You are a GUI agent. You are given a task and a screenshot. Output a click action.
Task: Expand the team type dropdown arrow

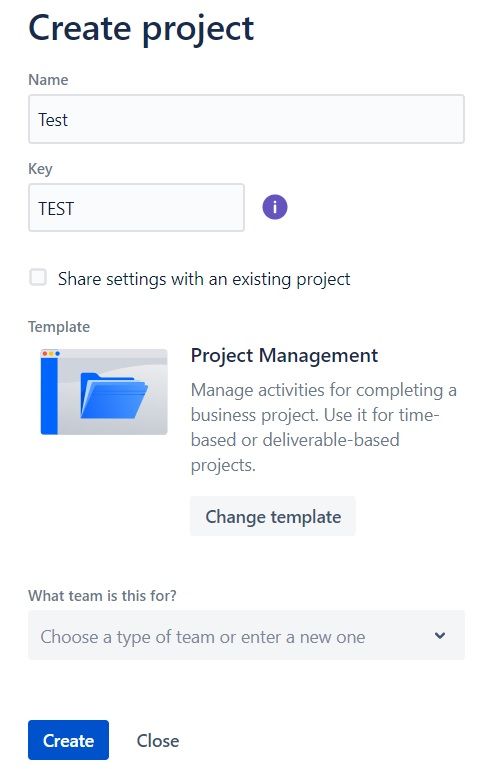pos(440,636)
